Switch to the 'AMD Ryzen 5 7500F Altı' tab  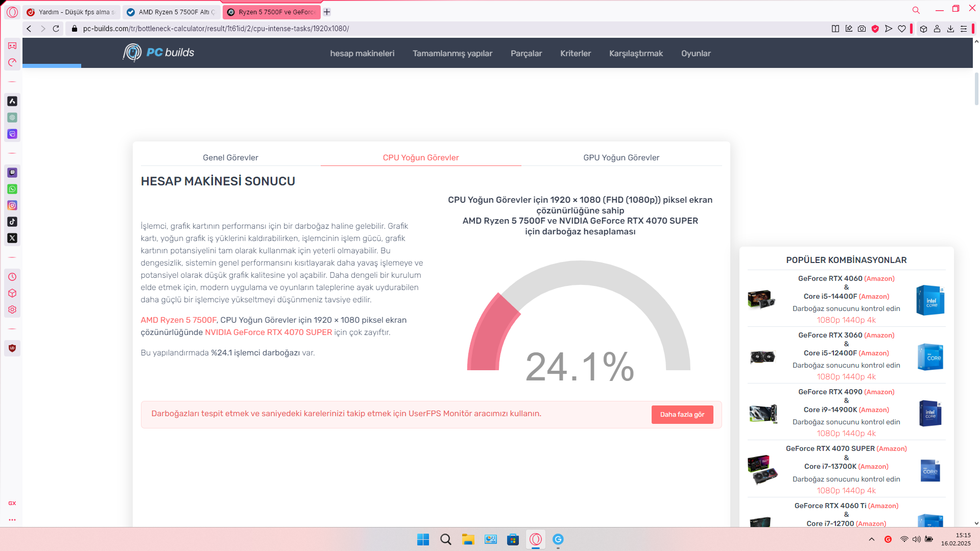click(x=172, y=12)
